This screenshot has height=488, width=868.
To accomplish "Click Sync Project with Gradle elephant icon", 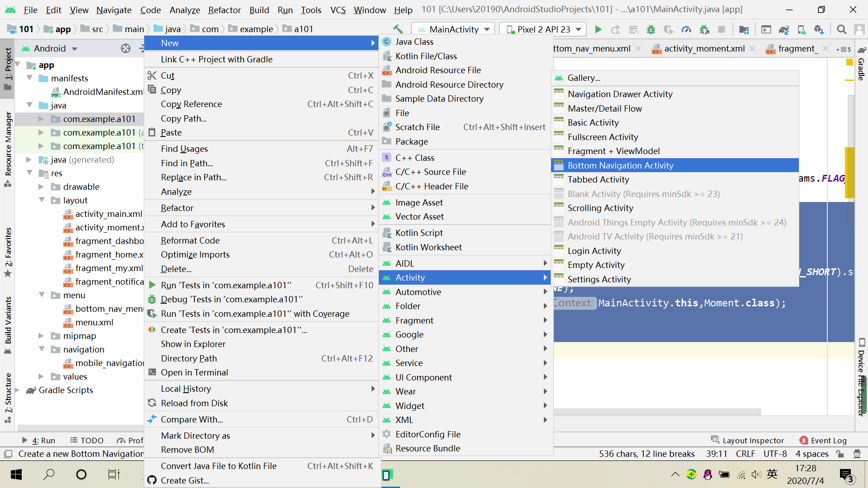I will click(783, 29).
